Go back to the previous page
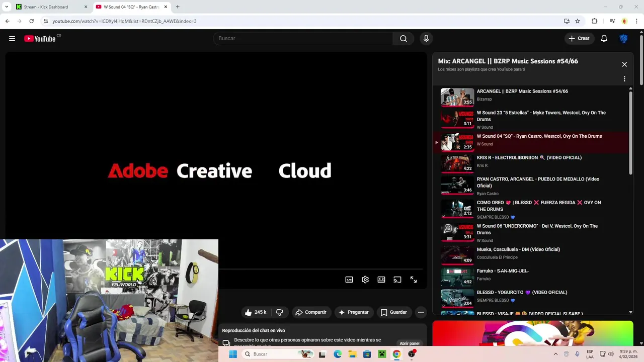The image size is (644, 362). pyautogui.click(x=7, y=21)
